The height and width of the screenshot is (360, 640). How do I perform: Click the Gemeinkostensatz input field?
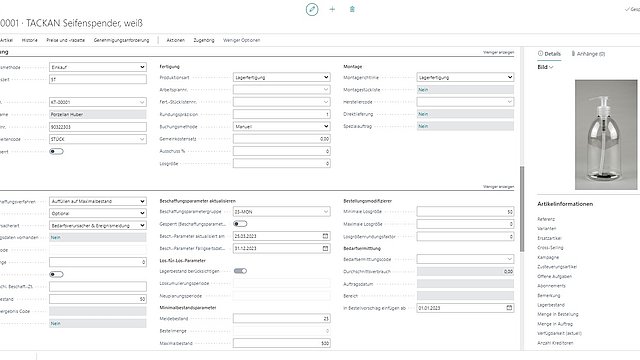(x=282, y=139)
